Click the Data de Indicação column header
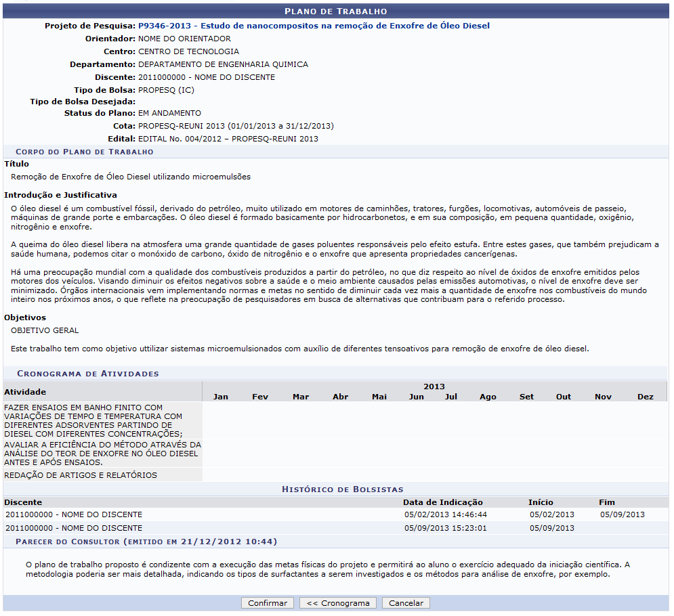 (442, 502)
